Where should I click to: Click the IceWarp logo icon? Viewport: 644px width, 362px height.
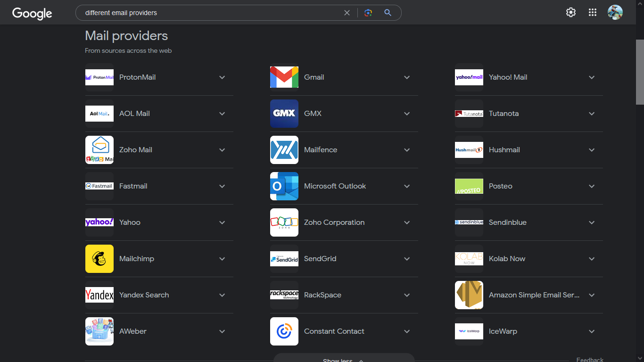click(469, 331)
